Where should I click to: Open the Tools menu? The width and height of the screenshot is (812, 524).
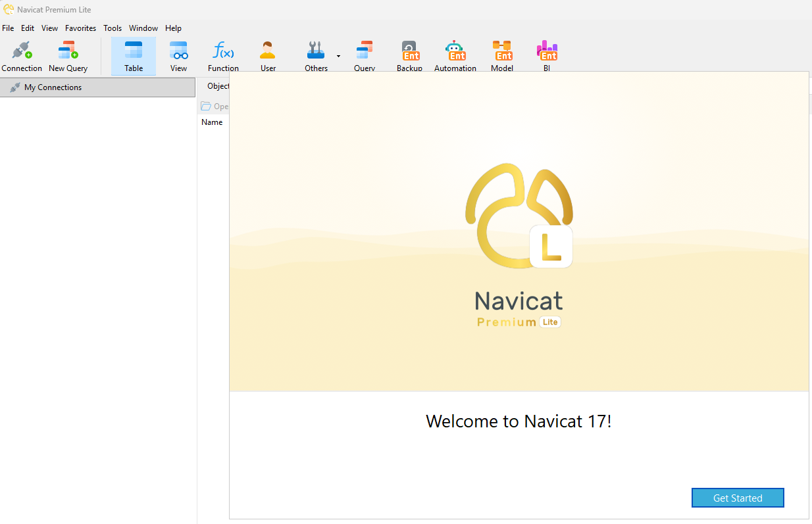click(x=113, y=28)
